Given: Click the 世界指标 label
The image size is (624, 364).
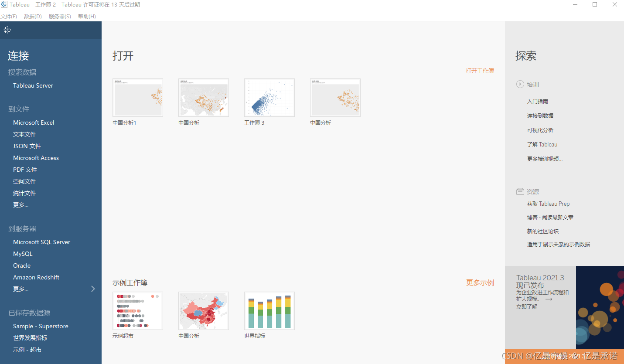Looking at the screenshot, I should (255, 336).
